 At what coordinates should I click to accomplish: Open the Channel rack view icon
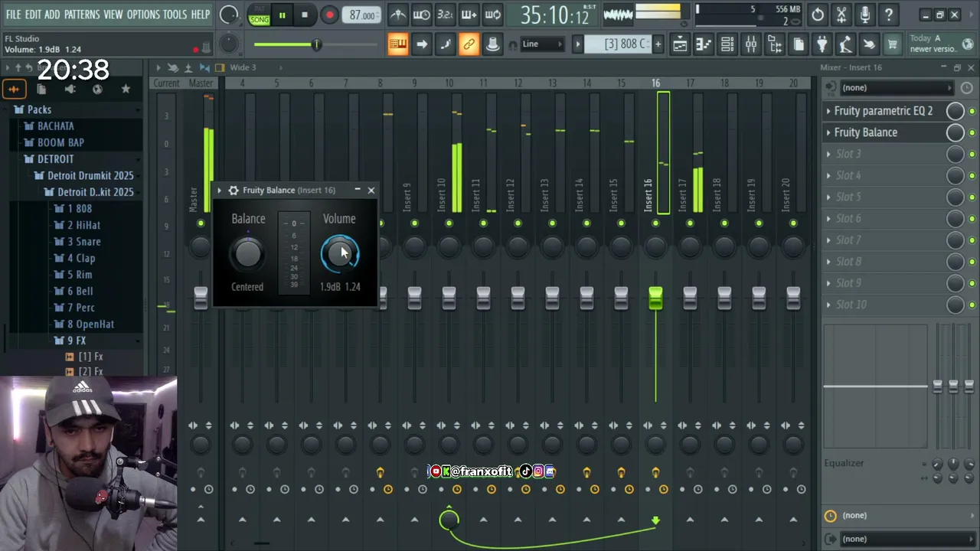[727, 44]
